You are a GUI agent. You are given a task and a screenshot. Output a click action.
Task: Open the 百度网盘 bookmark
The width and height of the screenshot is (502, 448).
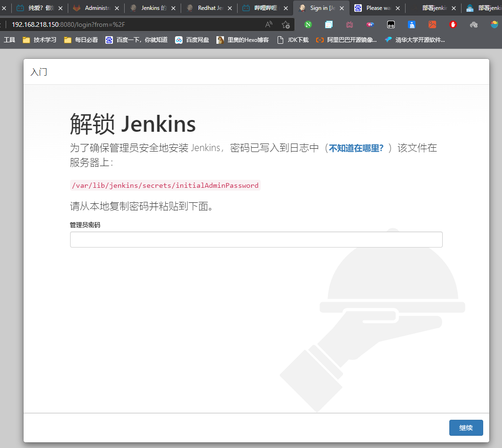[x=192, y=40]
